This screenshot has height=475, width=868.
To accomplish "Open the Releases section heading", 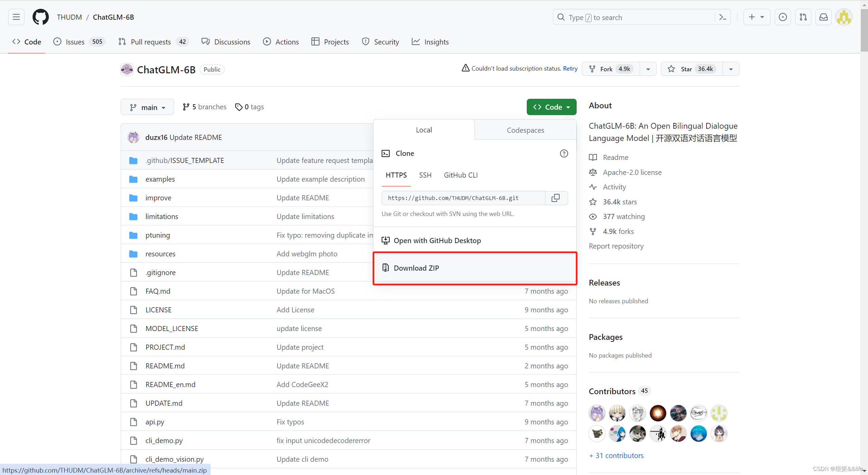I will click(x=604, y=282).
